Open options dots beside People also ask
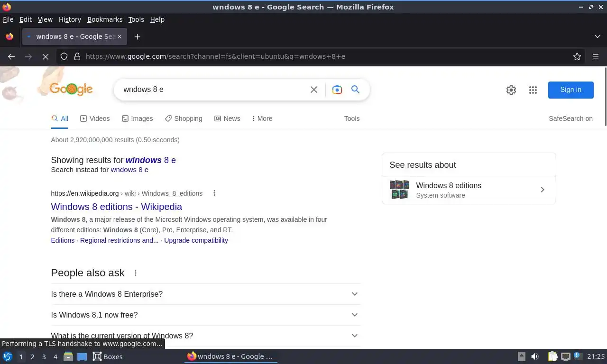The height and width of the screenshot is (364, 607). 136,273
